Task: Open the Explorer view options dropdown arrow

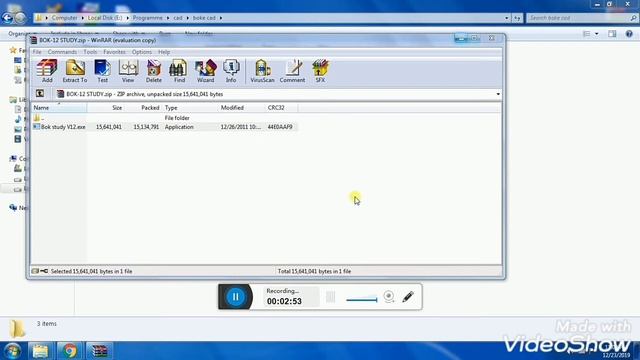Action: pyautogui.click(x=596, y=34)
